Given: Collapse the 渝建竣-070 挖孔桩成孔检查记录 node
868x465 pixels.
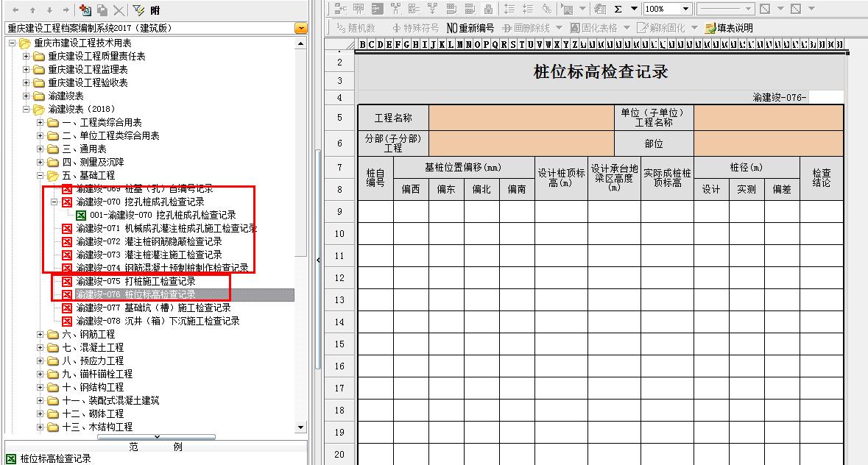Looking at the screenshot, I should tap(54, 202).
